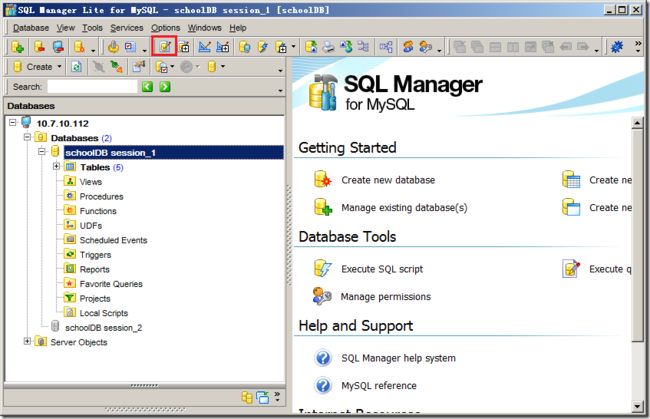Click the New Query Builder icon with plus
Viewport: 650px width, 419px height.
pyautogui.click(x=223, y=47)
